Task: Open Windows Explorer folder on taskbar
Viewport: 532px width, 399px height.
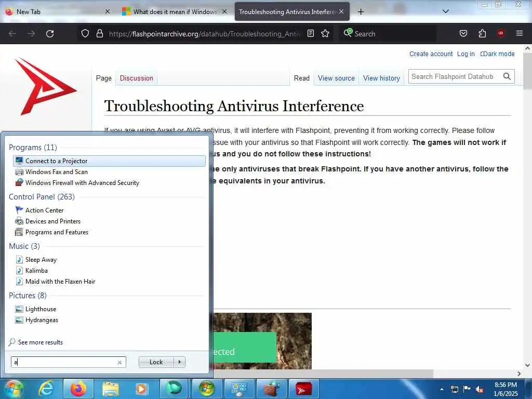Action: [110, 389]
